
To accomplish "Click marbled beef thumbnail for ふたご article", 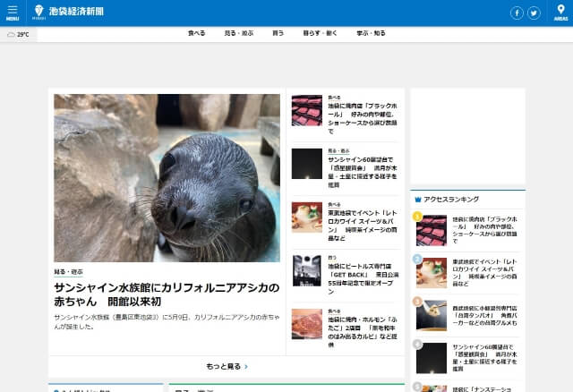I will pyautogui.click(x=307, y=324).
